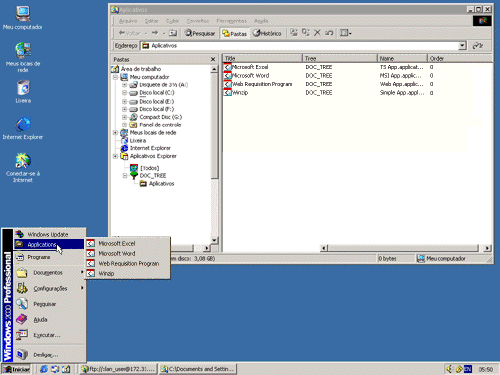Click the Iniciar Start button
Viewport: 500px width, 375px height.
pos(17,369)
